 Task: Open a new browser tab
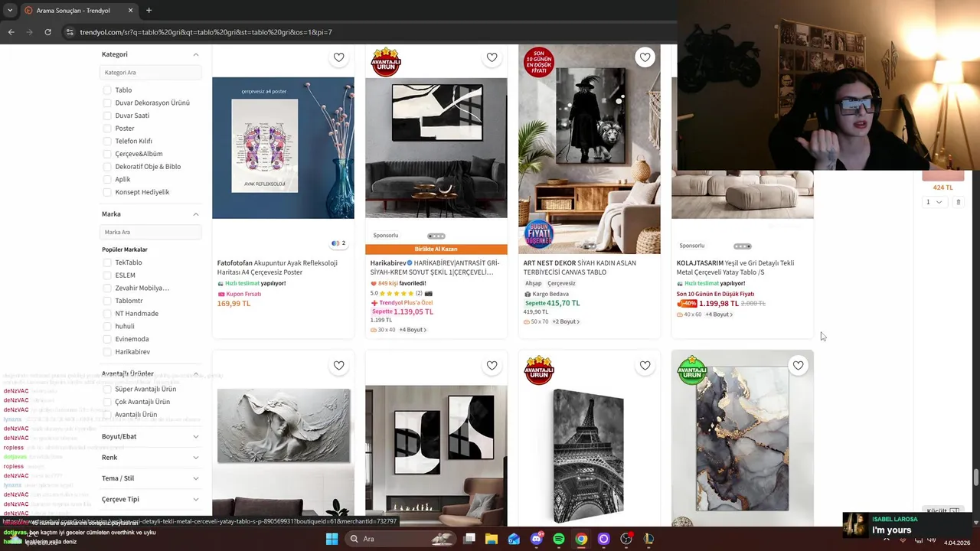[149, 11]
